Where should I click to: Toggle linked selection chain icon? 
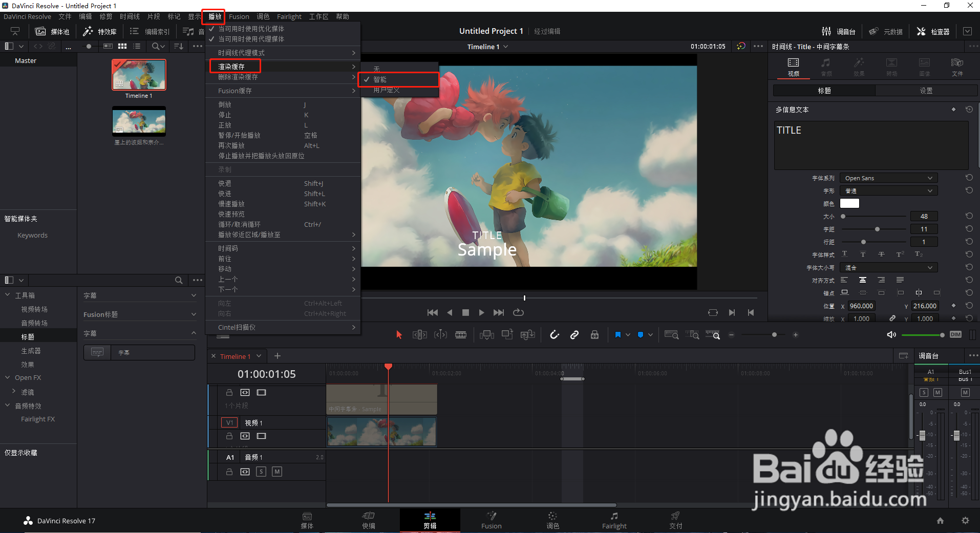pos(574,335)
